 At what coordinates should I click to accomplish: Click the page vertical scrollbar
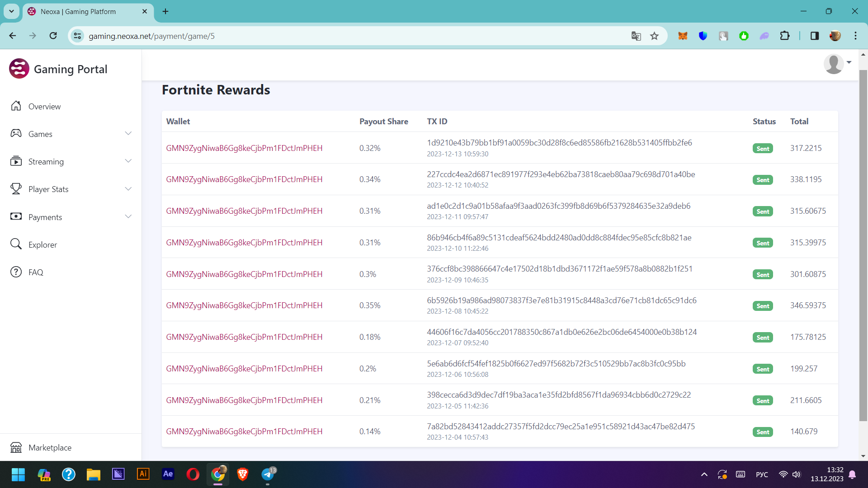(x=863, y=245)
